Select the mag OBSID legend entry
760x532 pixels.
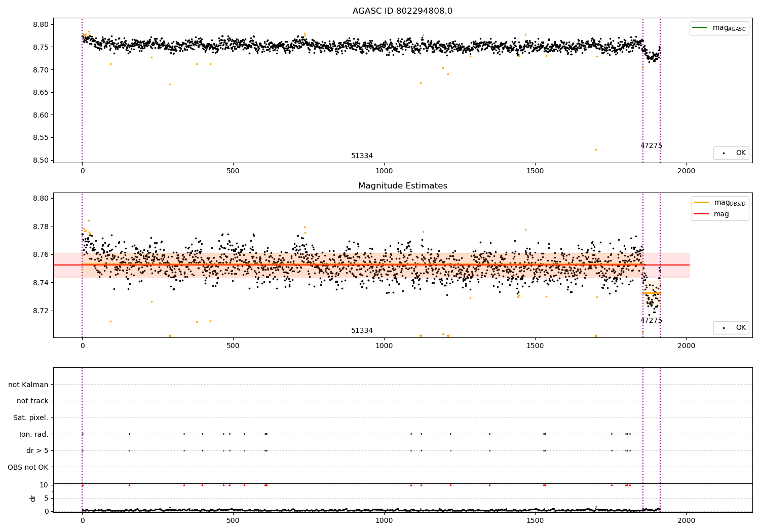pos(720,203)
